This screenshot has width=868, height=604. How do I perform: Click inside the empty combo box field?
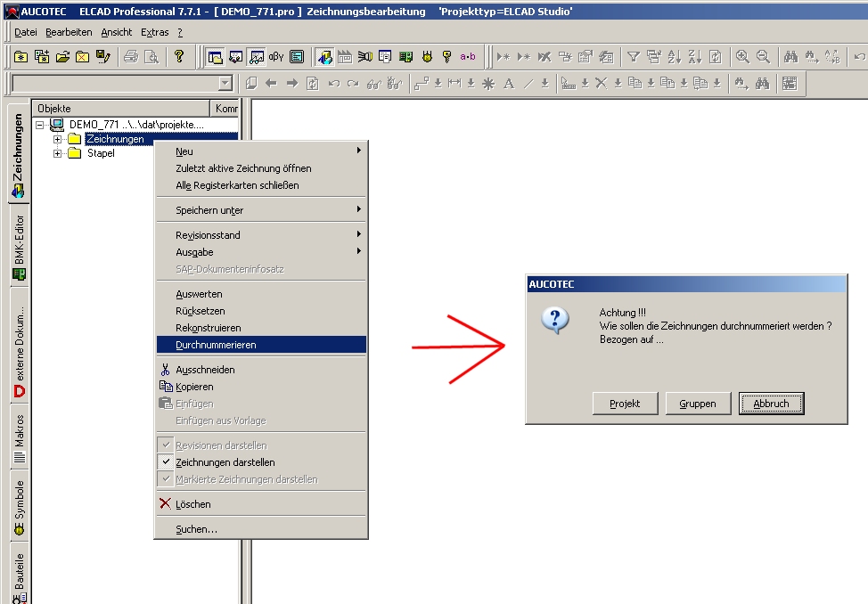tap(115, 84)
